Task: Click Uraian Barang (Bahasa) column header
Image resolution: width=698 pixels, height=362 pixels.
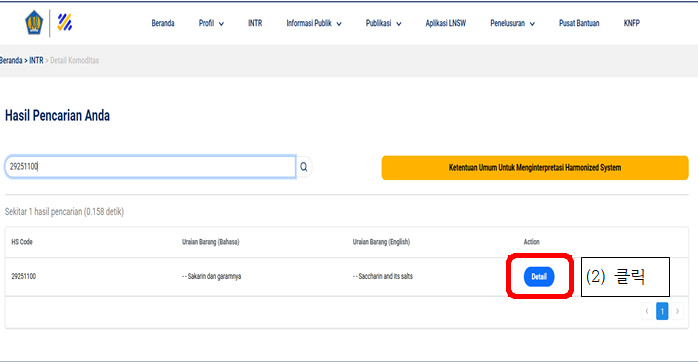Action: [x=211, y=242]
